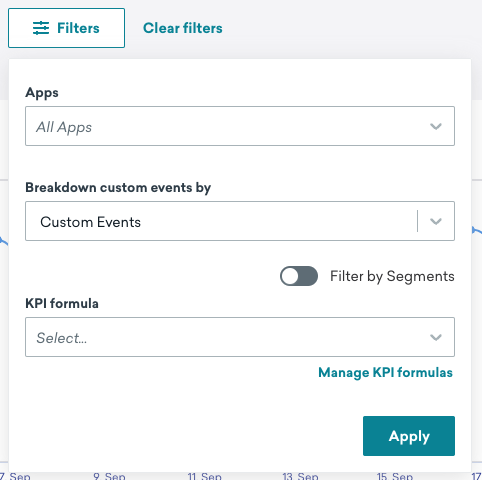Viewport: 482px width, 480px height.
Task: Click chevron arrow beside Custom Events
Action: pos(436,221)
